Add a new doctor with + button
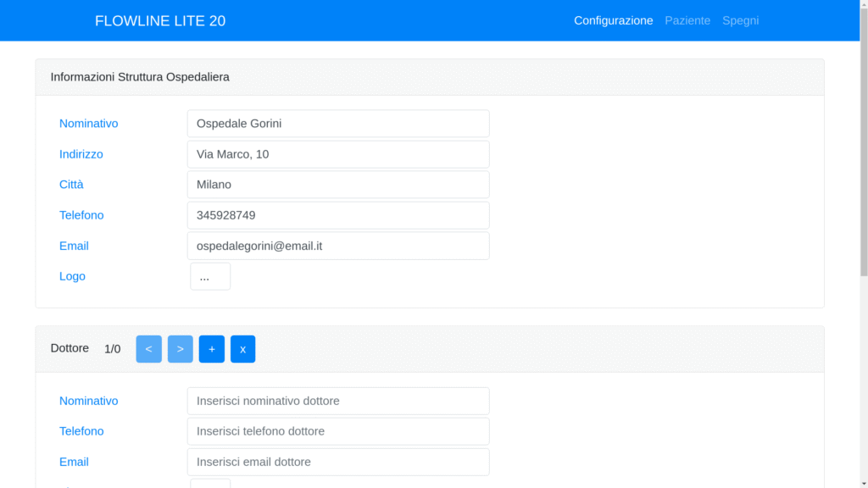Image resolution: width=868 pixels, height=488 pixels. (x=212, y=349)
